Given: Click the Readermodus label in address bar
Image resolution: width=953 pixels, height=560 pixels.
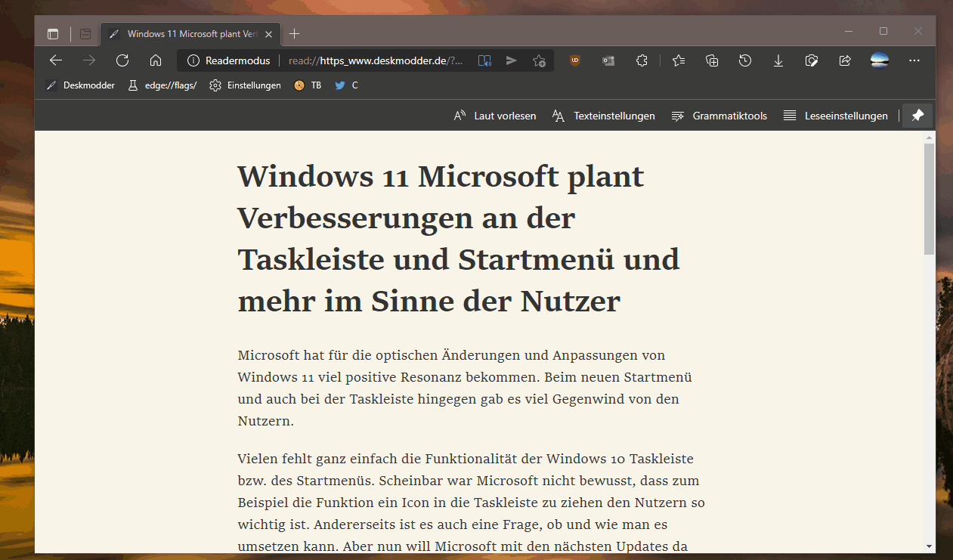Looking at the screenshot, I should 237,60.
